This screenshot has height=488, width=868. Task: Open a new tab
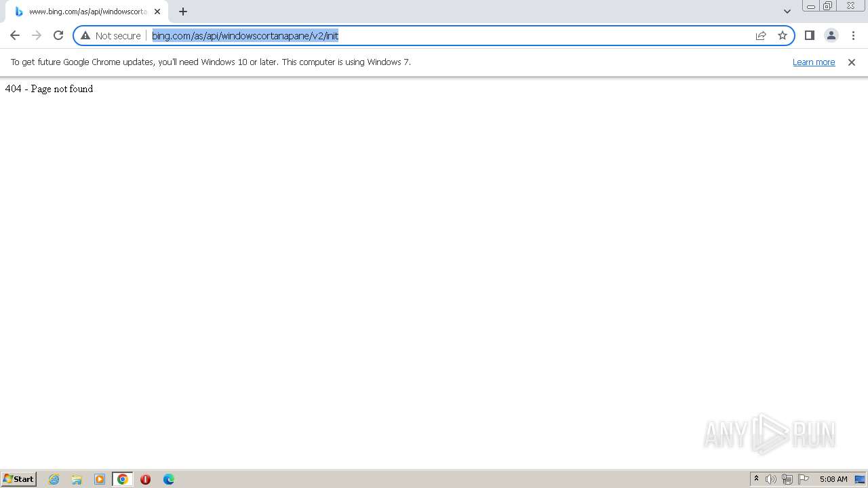pos(183,12)
